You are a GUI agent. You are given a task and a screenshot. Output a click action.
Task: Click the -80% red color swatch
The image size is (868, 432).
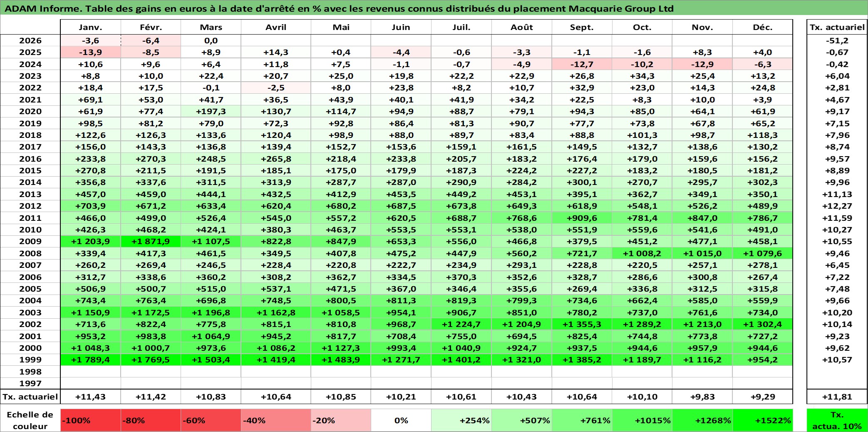pos(151,420)
